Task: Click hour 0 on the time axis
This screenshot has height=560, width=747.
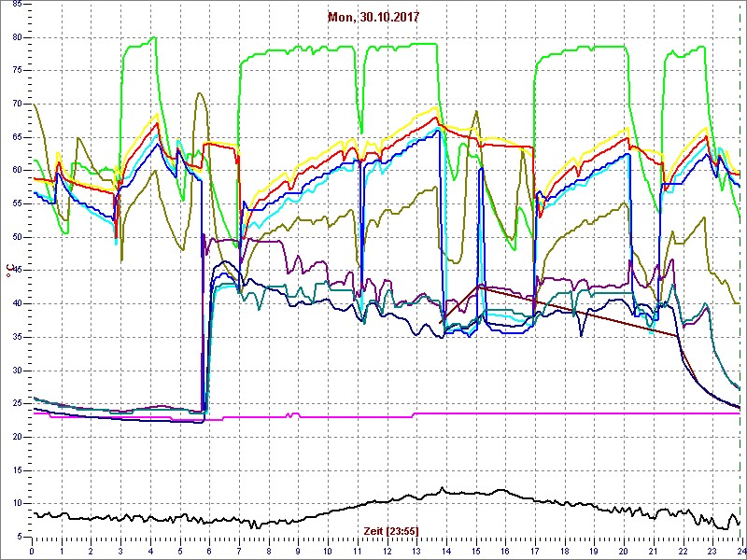Action: click(32, 550)
